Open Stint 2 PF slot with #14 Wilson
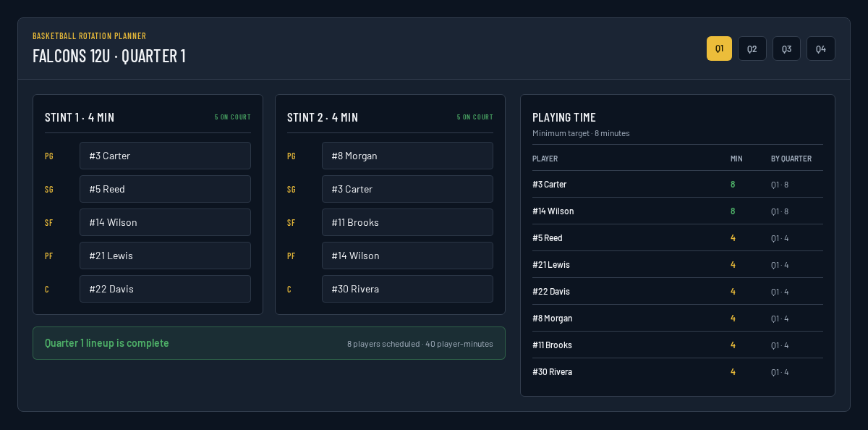868x430 pixels. pyautogui.click(x=407, y=256)
